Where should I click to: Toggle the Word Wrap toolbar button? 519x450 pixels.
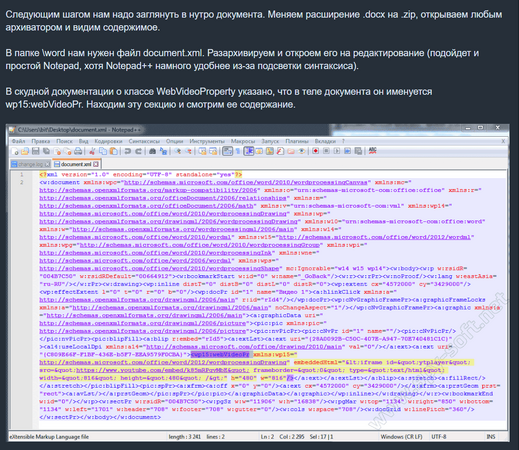point(227,151)
